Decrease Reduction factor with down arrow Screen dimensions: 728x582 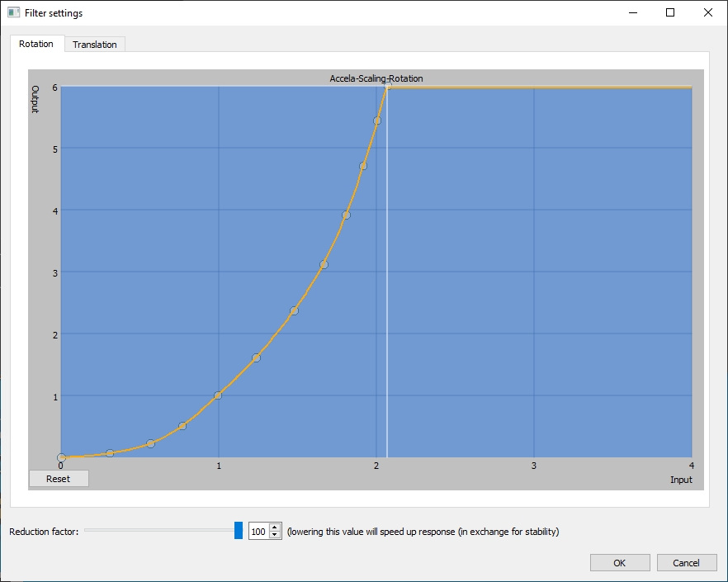pos(275,535)
